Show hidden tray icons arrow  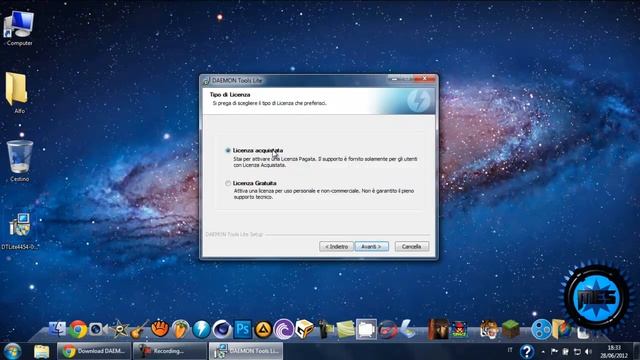(543, 351)
